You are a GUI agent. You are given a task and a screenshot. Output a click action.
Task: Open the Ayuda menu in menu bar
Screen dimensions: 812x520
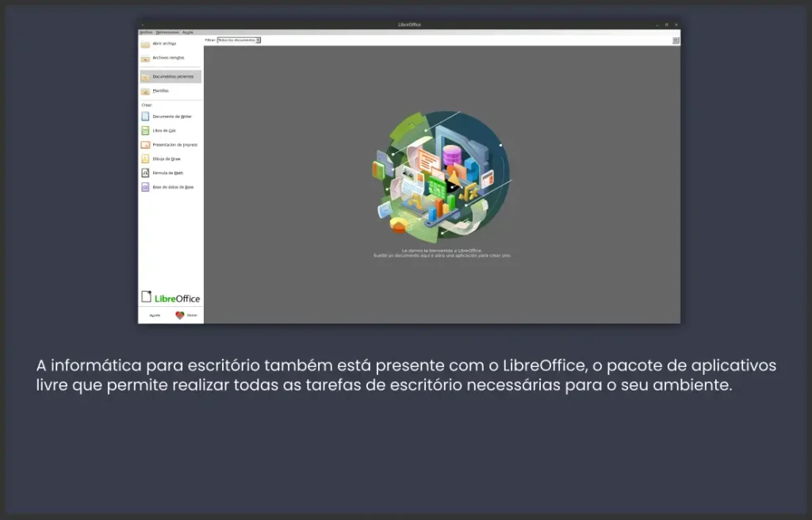pos(187,32)
